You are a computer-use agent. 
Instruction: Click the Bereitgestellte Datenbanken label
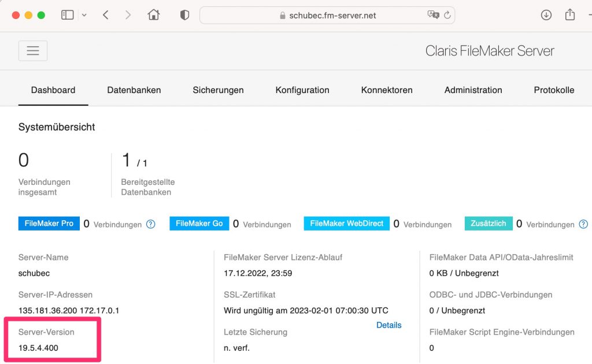tap(147, 187)
